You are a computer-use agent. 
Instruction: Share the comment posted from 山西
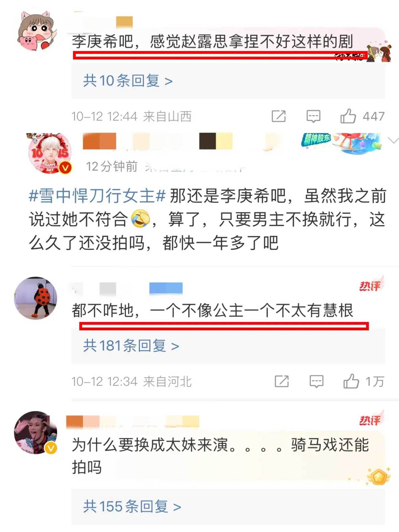point(279,116)
